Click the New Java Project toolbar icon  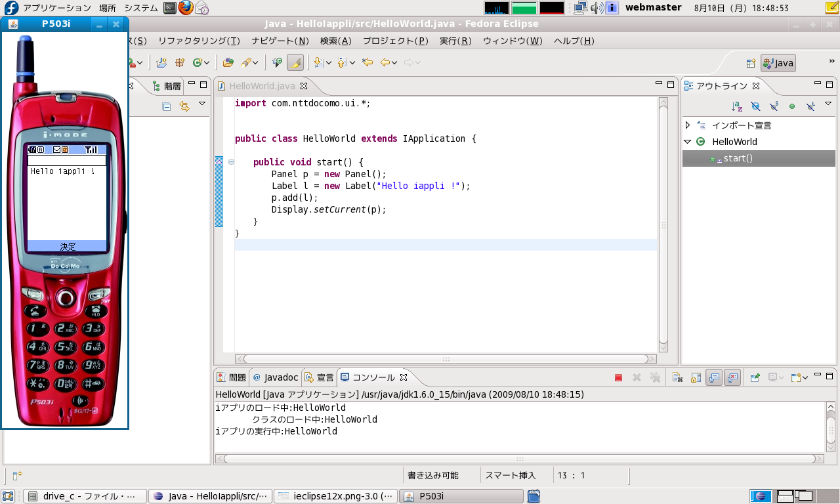tap(161, 62)
